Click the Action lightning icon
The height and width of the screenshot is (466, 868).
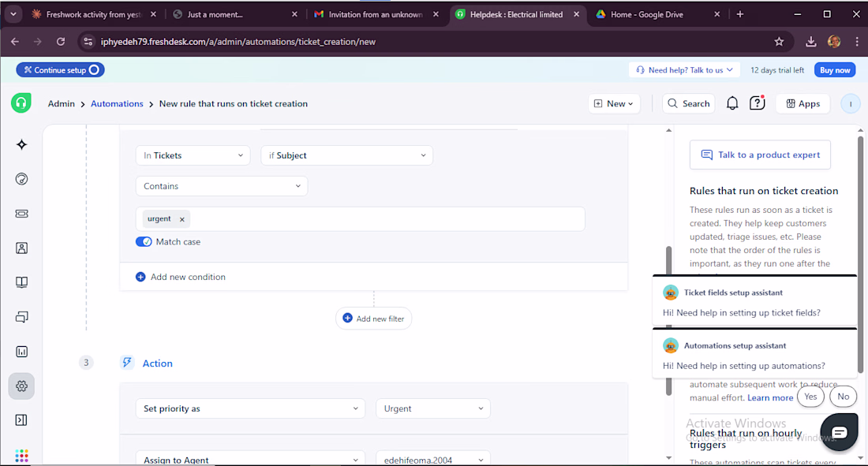(x=127, y=363)
